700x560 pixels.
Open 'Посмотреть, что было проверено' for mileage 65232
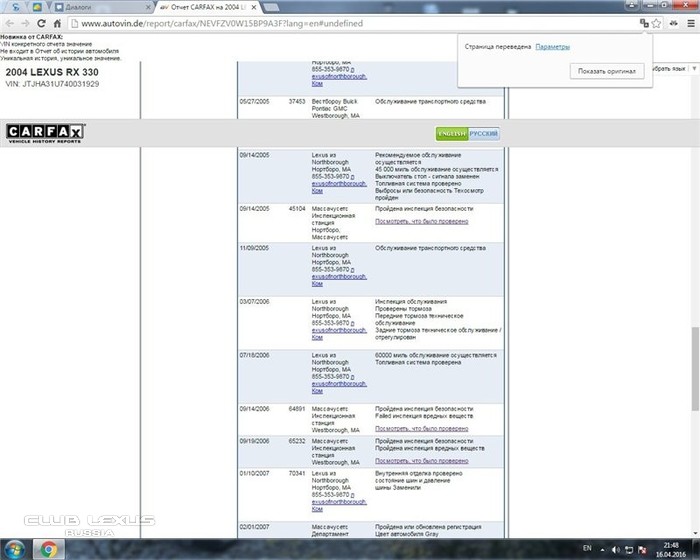421,461
